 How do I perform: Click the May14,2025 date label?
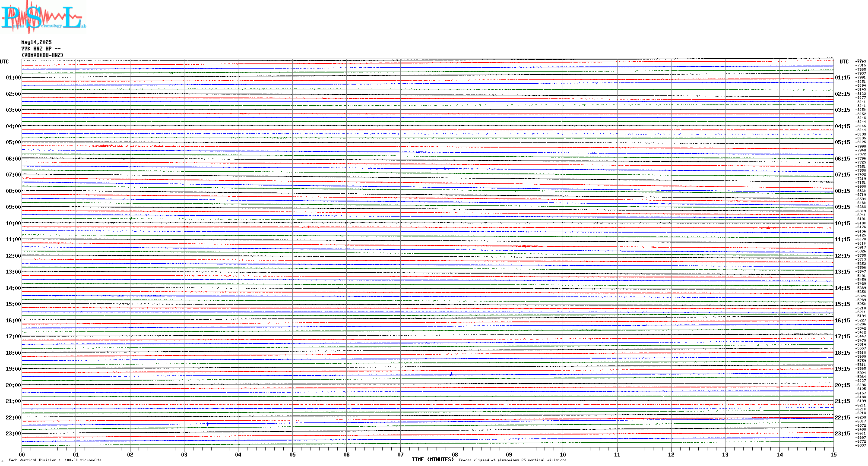click(36, 42)
